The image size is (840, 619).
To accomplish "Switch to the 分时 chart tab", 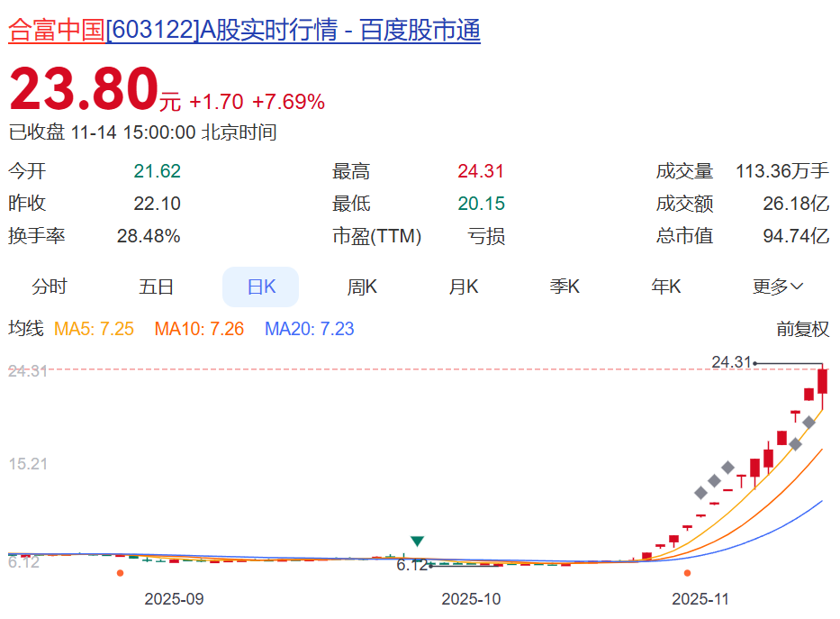I will [50, 287].
